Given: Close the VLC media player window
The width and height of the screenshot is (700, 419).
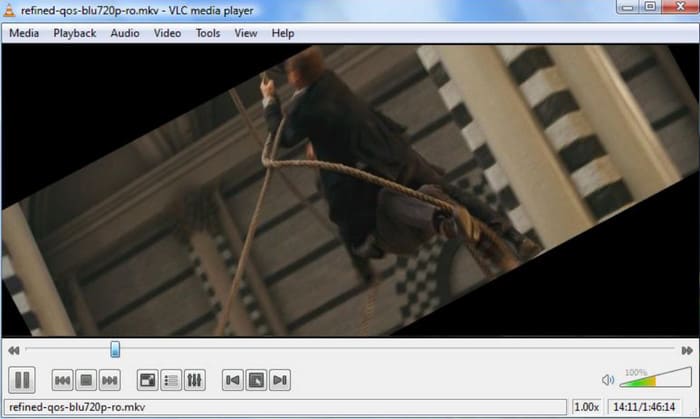Looking at the screenshot, I should point(680,6).
